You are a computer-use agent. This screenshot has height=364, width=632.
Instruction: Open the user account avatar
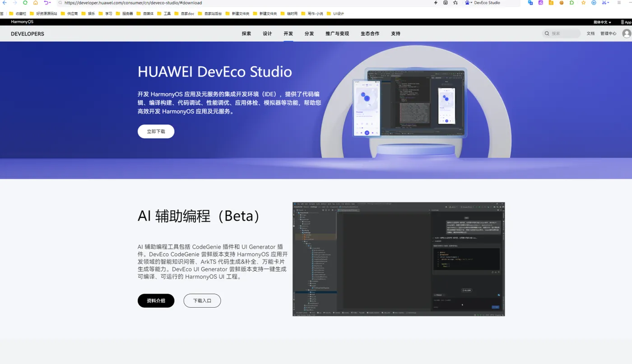[x=627, y=33]
